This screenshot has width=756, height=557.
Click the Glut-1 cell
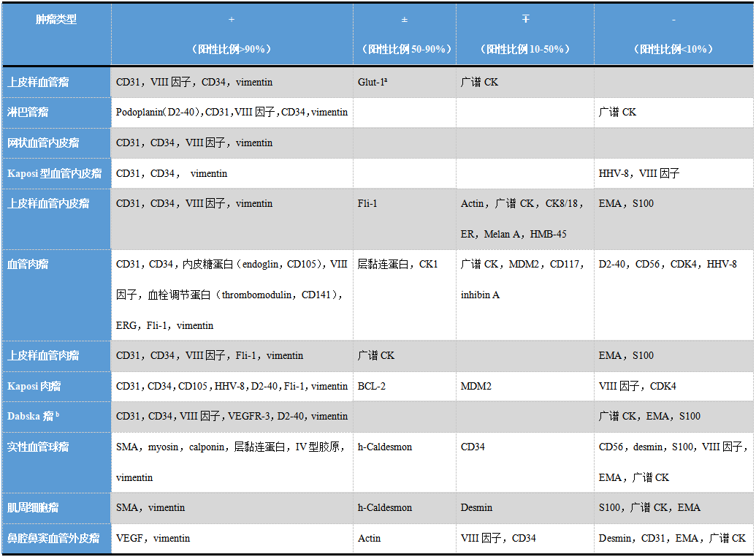pyautogui.click(x=373, y=82)
